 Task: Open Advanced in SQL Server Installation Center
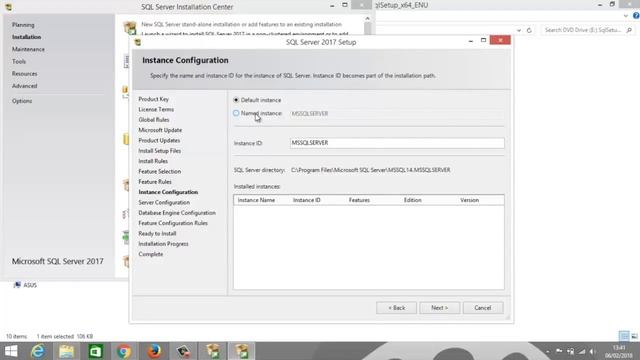coord(24,86)
